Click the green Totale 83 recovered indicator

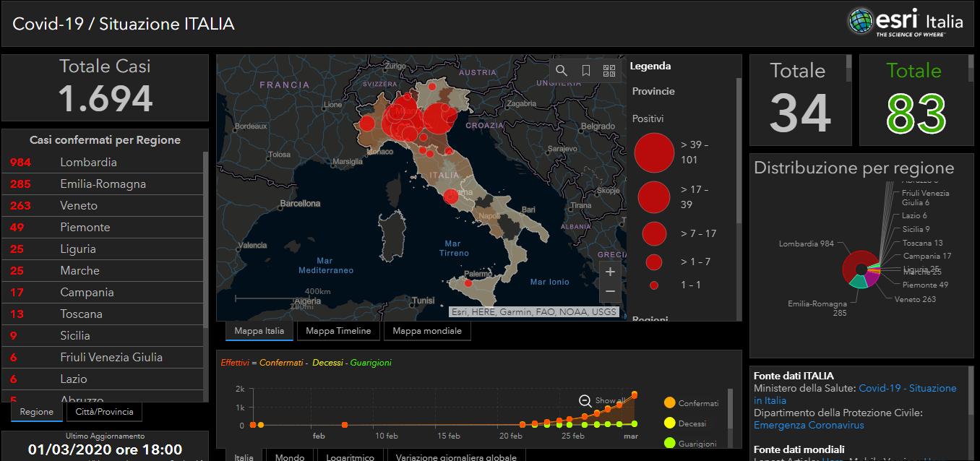click(916, 100)
